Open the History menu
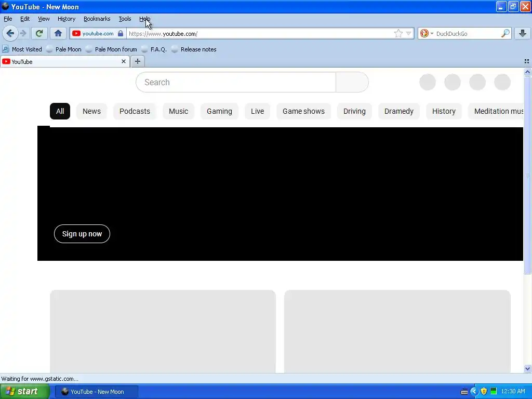The height and width of the screenshot is (399, 532). pos(66,19)
